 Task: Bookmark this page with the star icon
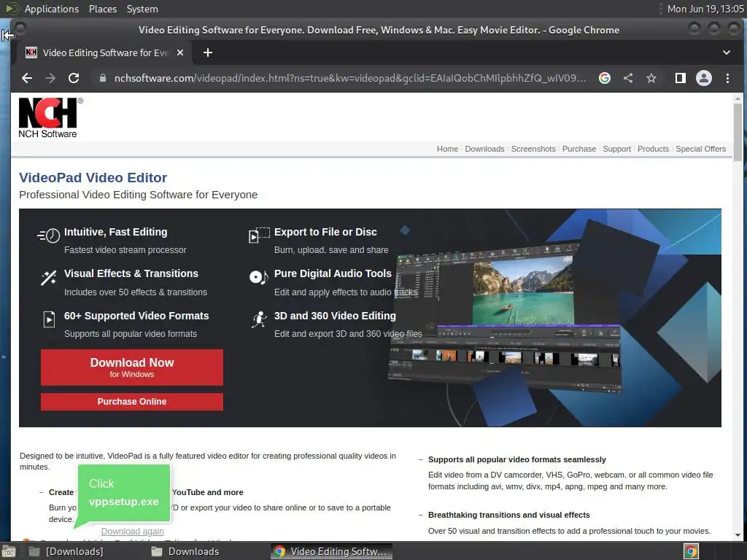point(651,78)
